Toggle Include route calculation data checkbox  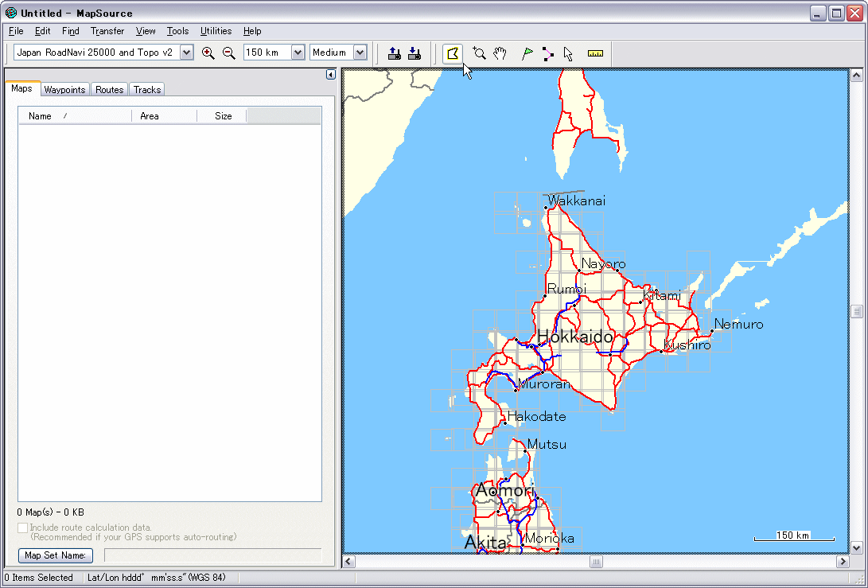click(23, 528)
